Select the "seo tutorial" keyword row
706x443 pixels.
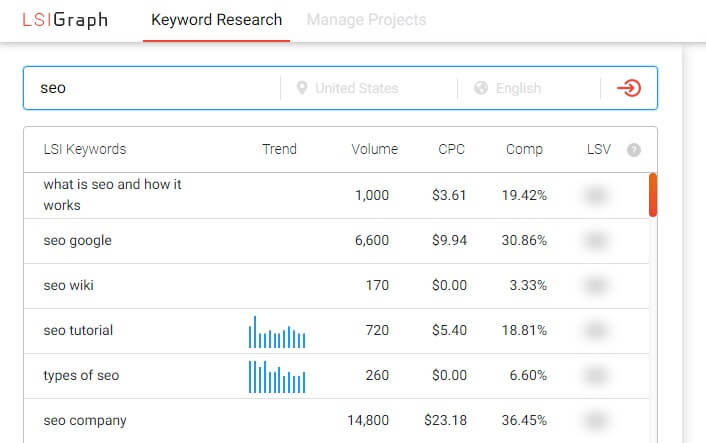click(x=78, y=330)
